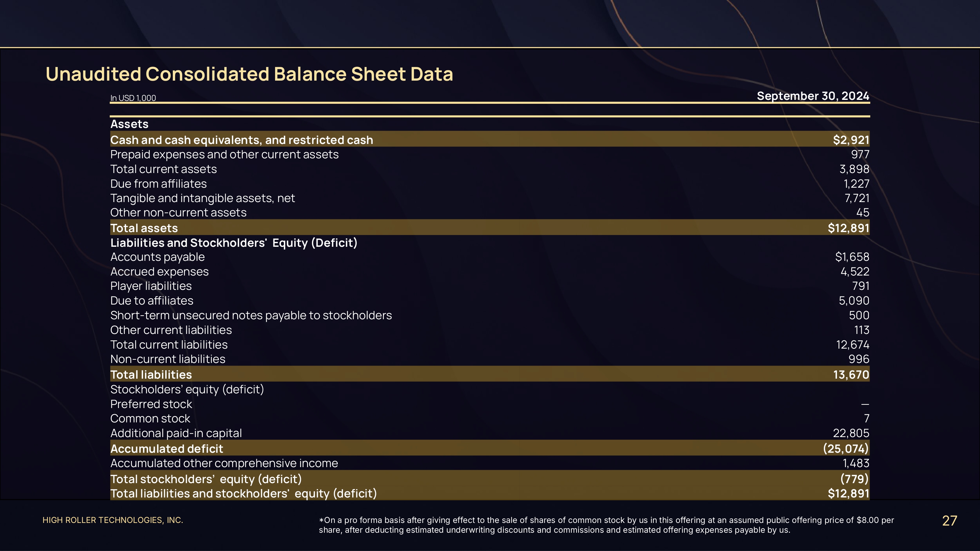The width and height of the screenshot is (980, 551).
Task: Click the HIGH ROLLER TECHNOLOGIES, INC. footer text
Action: pos(113,520)
